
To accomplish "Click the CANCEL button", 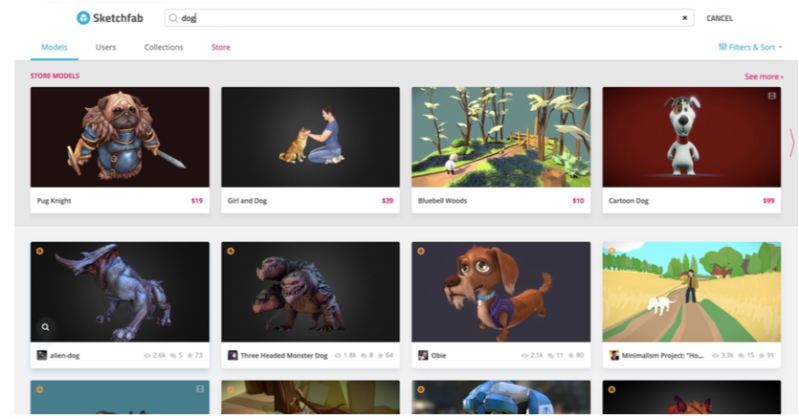I will (x=719, y=18).
